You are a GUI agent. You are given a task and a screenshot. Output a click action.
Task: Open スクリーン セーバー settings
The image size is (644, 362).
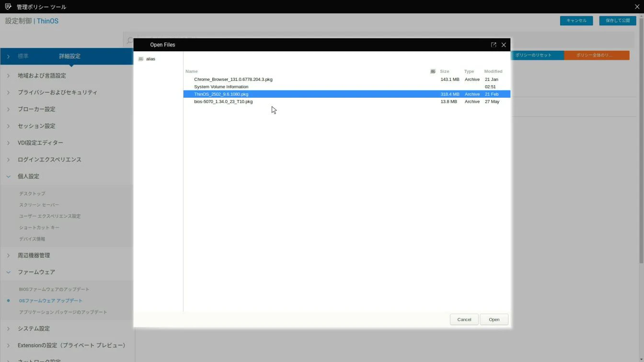[x=39, y=205]
